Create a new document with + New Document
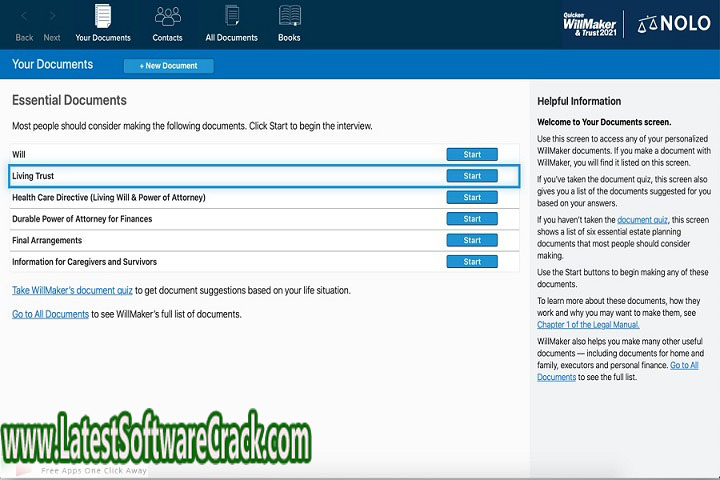Viewport: 720px width, 480px height. tap(169, 66)
